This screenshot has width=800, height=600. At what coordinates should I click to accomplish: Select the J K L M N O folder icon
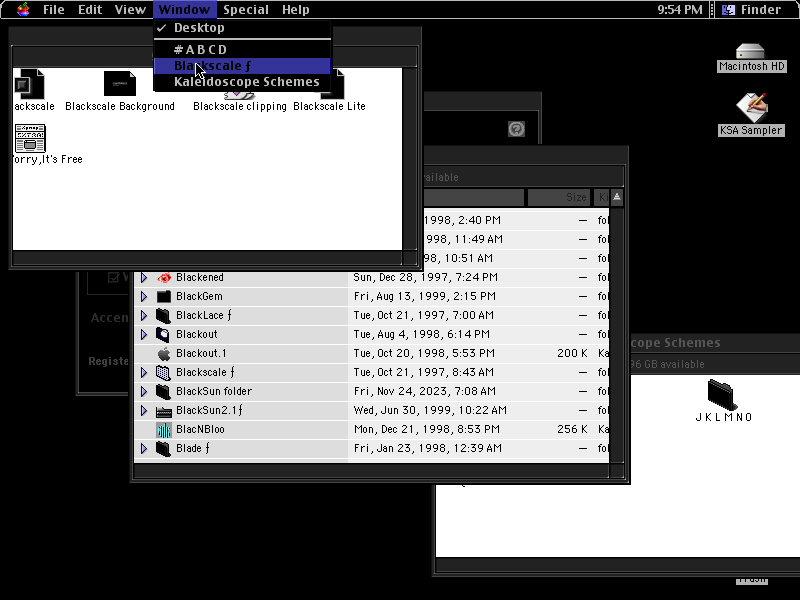(x=723, y=394)
